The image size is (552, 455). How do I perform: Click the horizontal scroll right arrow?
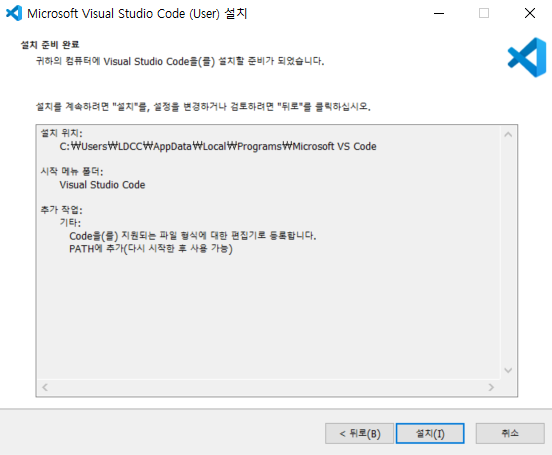point(491,387)
